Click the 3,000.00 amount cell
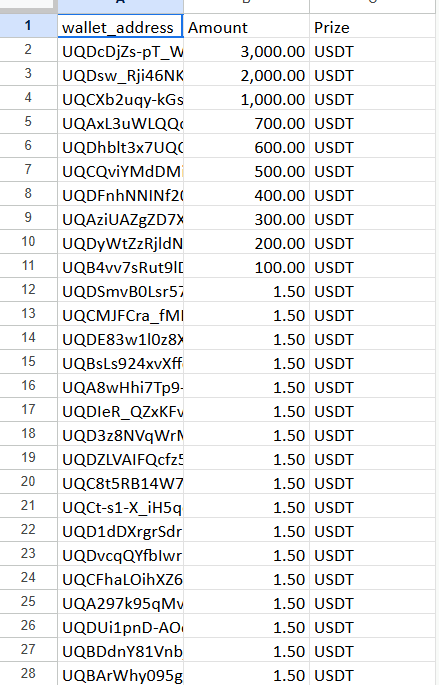Viewport: 439px width, 685px height. tap(246, 50)
